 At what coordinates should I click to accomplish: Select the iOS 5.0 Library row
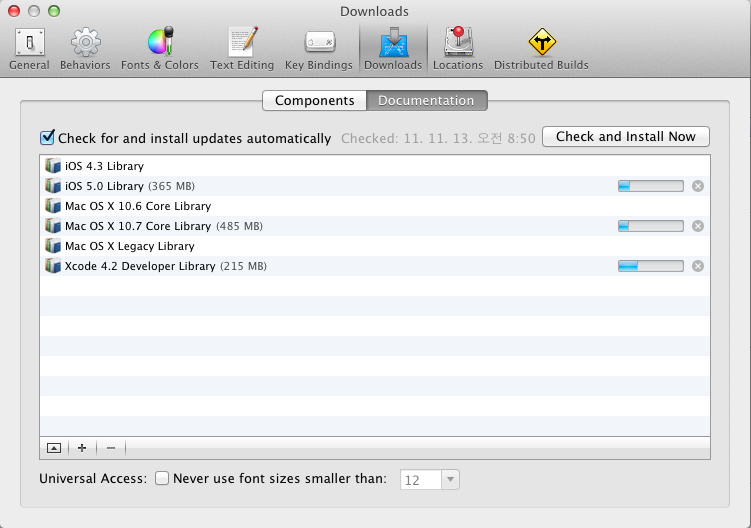pos(375,186)
